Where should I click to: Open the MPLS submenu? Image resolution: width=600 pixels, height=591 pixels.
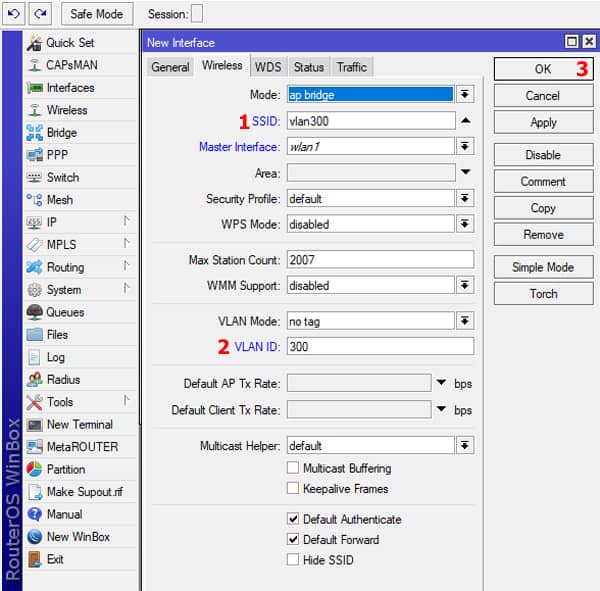coord(81,245)
